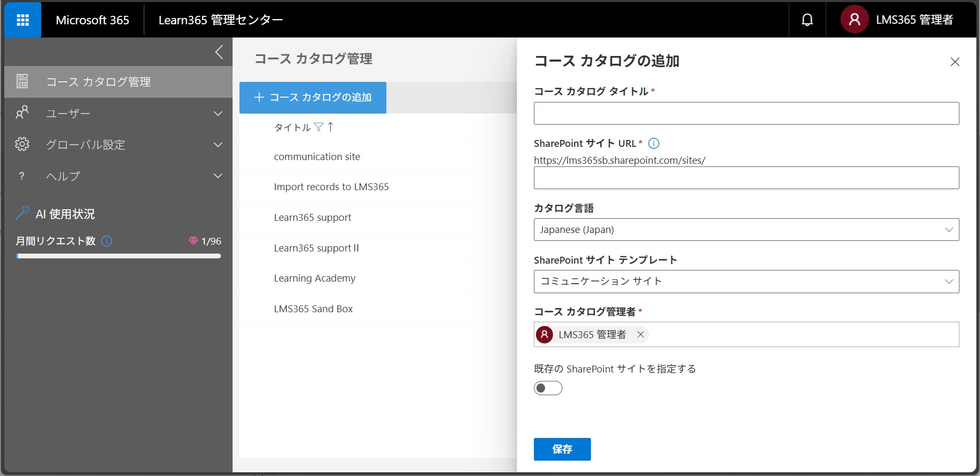Click the ユーザー people icon
The image size is (980, 476).
point(22,113)
